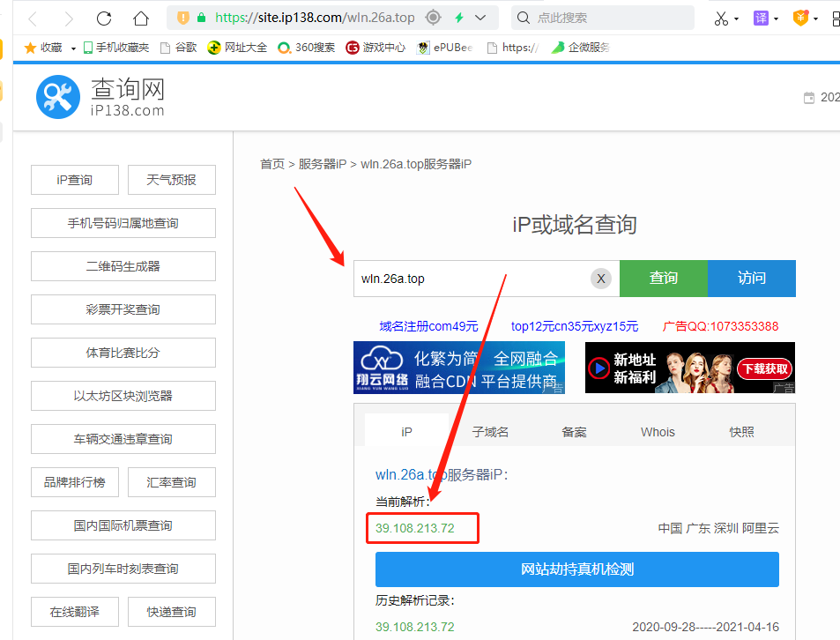Switch to the 子域名 tab
The height and width of the screenshot is (640, 840).
[490, 432]
